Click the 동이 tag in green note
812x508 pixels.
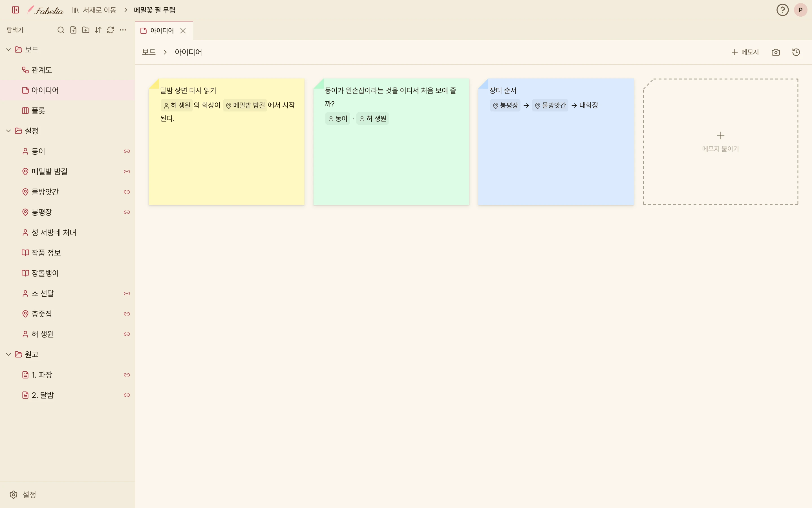coord(337,119)
